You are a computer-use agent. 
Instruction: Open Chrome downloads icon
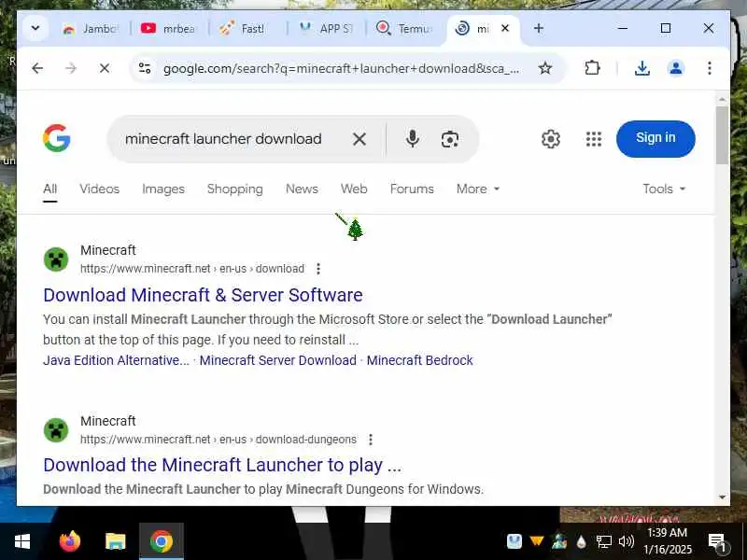(x=642, y=68)
